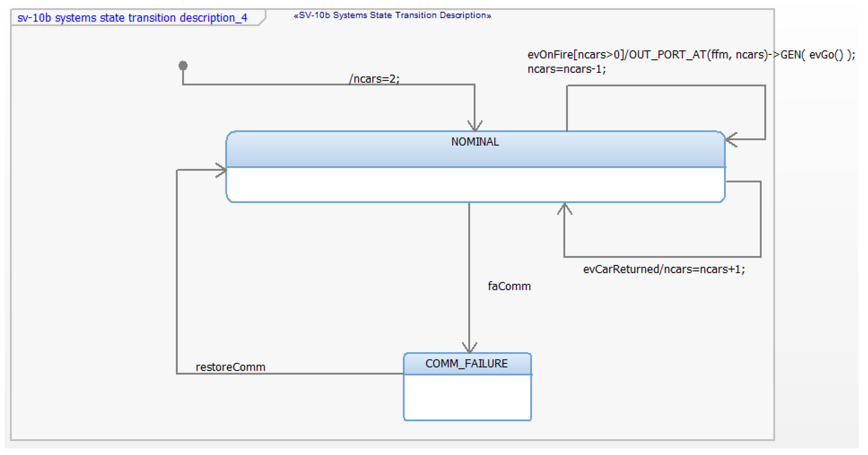Click the arrowhead entering COMM_FAILURE state top

(469, 348)
